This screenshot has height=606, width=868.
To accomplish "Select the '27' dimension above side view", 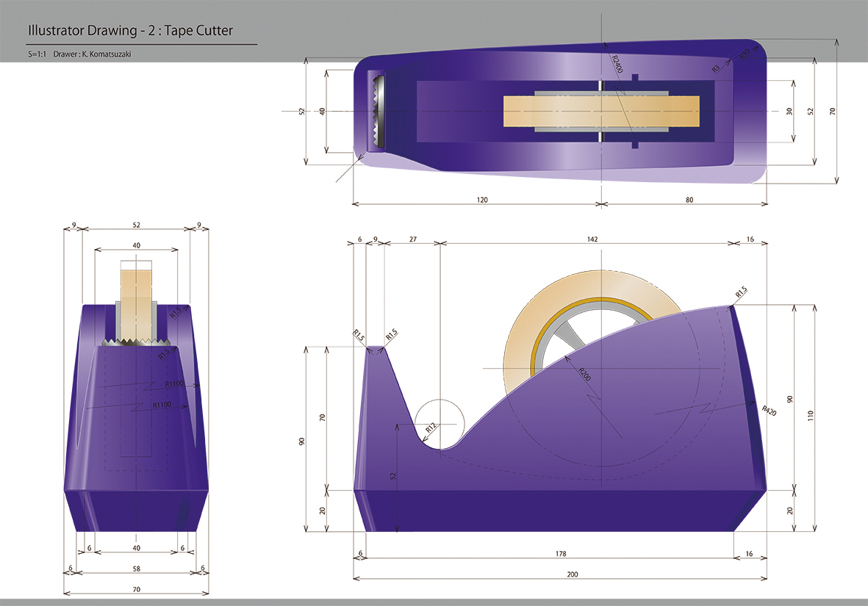I will [413, 239].
